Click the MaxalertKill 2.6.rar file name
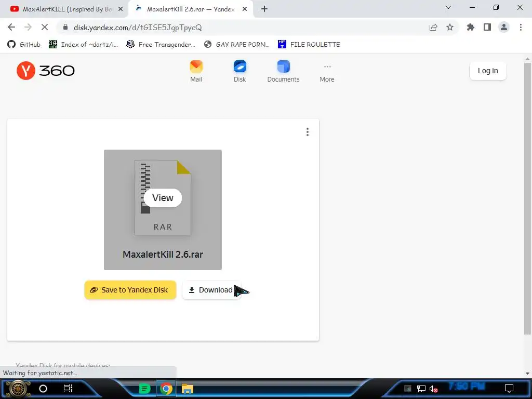This screenshot has width=532, height=399. [163, 255]
